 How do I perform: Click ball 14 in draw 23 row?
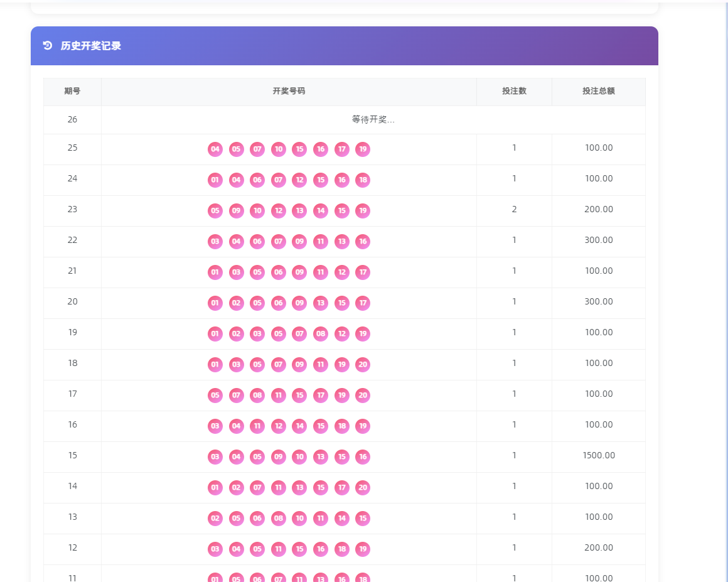[x=320, y=211]
